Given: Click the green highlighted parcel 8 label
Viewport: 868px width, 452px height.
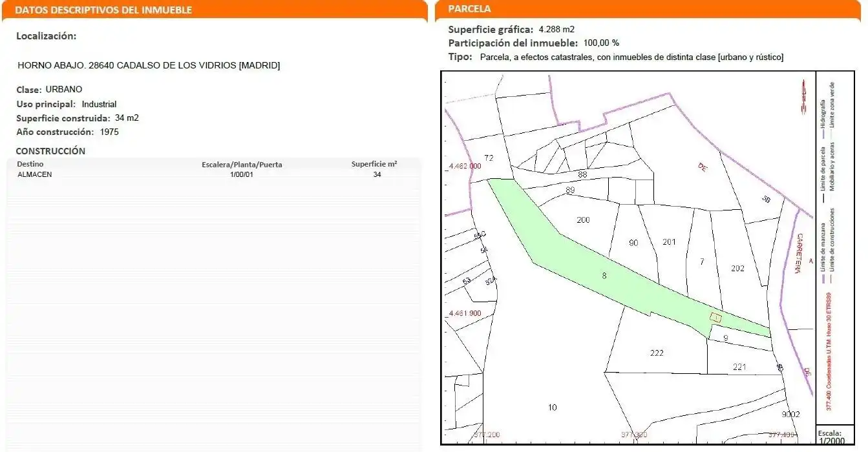Looking at the screenshot, I should pyautogui.click(x=604, y=276).
